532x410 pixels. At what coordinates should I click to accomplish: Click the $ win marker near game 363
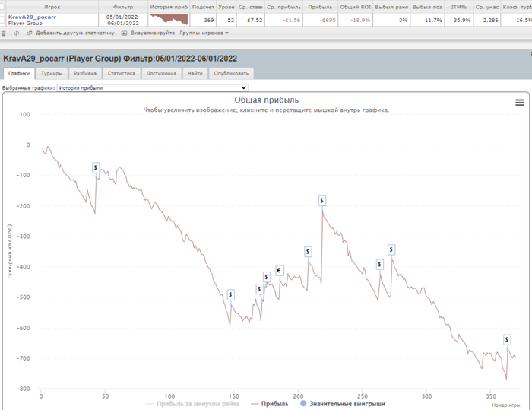click(x=507, y=340)
